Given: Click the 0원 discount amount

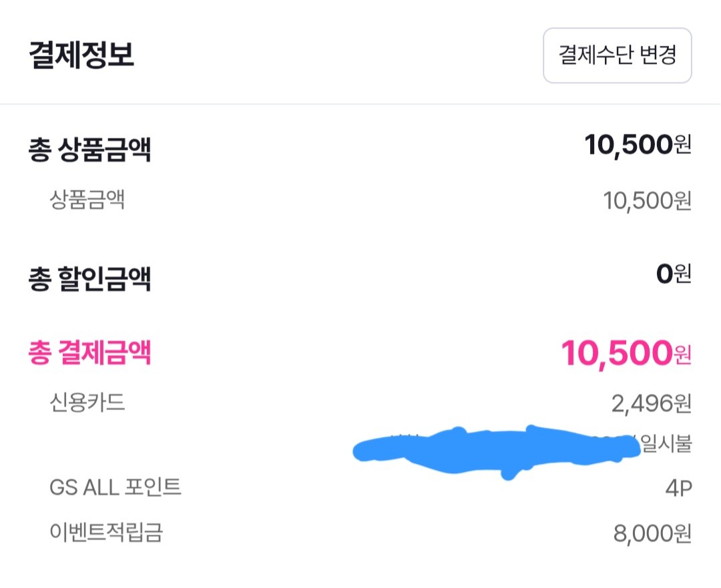Looking at the screenshot, I should tap(673, 274).
